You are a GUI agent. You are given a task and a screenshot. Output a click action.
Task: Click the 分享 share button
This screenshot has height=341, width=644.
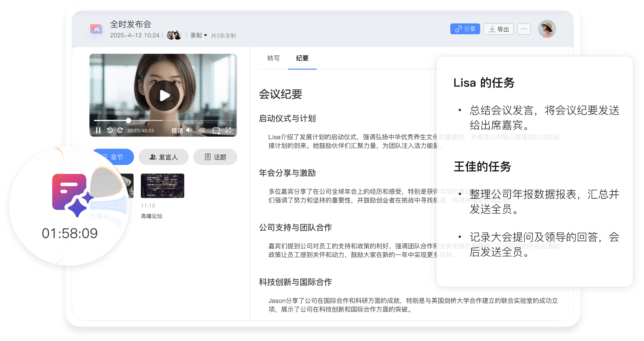(465, 29)
